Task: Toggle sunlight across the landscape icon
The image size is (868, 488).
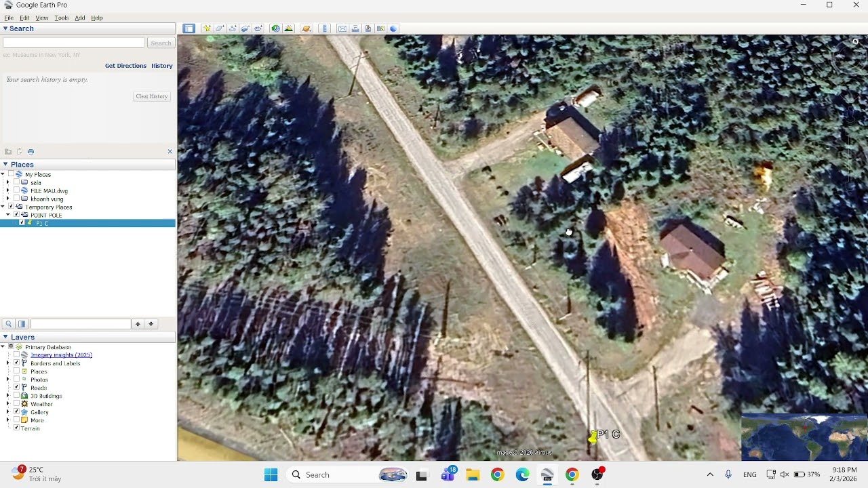Action: pyautogui.click(x=289, y=28)
